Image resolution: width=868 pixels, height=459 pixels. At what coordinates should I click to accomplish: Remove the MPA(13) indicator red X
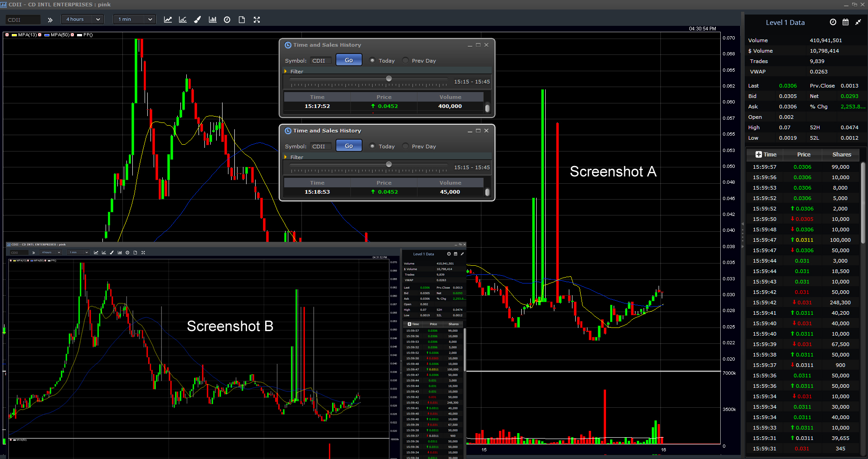[7, 35]
